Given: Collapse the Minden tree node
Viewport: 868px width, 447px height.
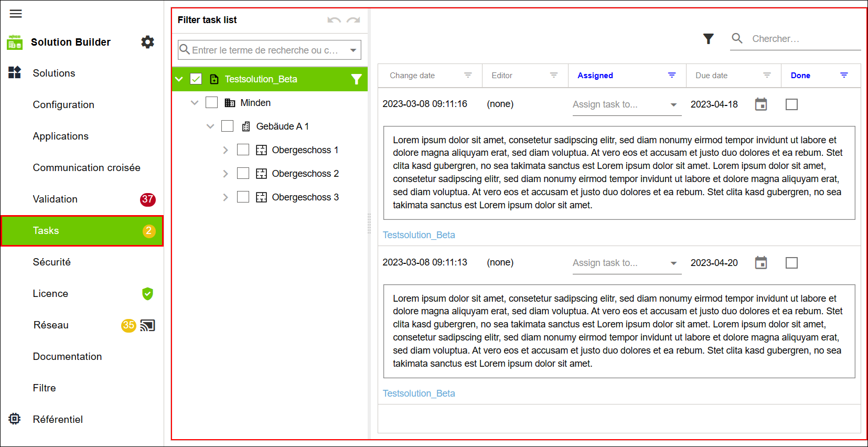Looking at the screenshot, I should [195, 103].
